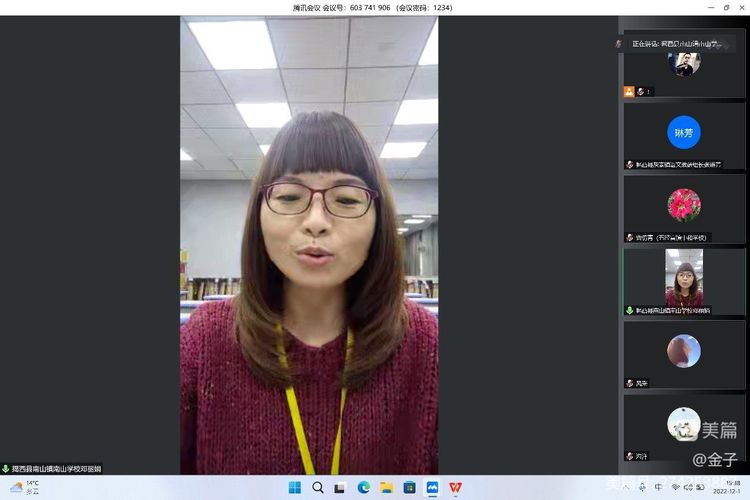This screenshot has height=500, width=750.
Task: Click the 正在讲话 speaking indicator banner
Action: [674, 44]
